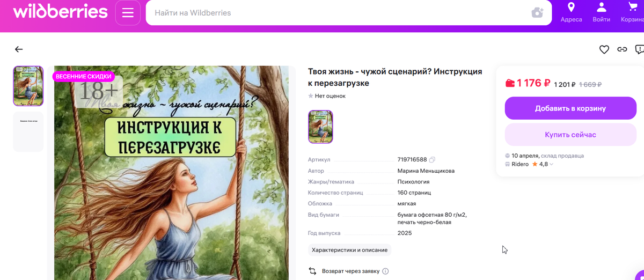The width and height of the screenshot is (644, 280).
Task: Open Характеристики и описание
Action: tap(349, 250)
